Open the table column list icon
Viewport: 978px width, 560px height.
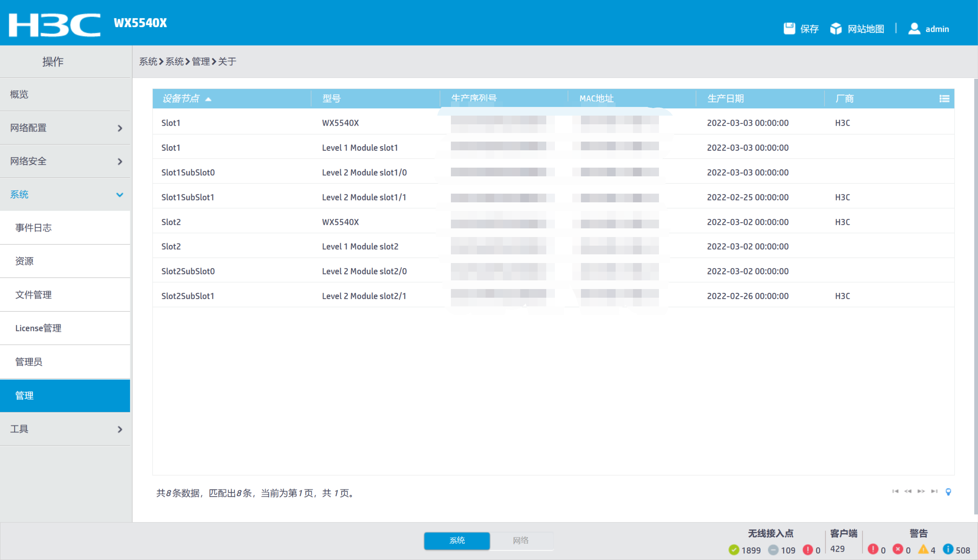944,99
